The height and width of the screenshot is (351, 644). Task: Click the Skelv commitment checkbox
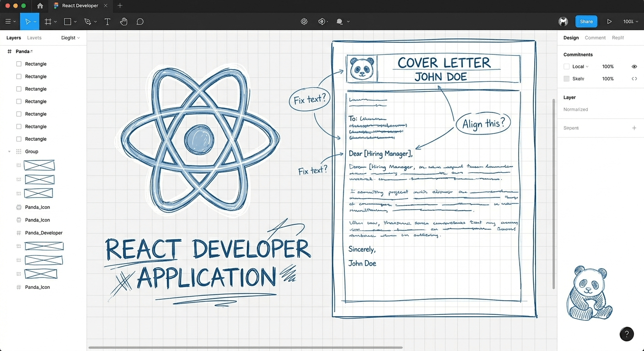pyautogui.click(x=566, y=79)
